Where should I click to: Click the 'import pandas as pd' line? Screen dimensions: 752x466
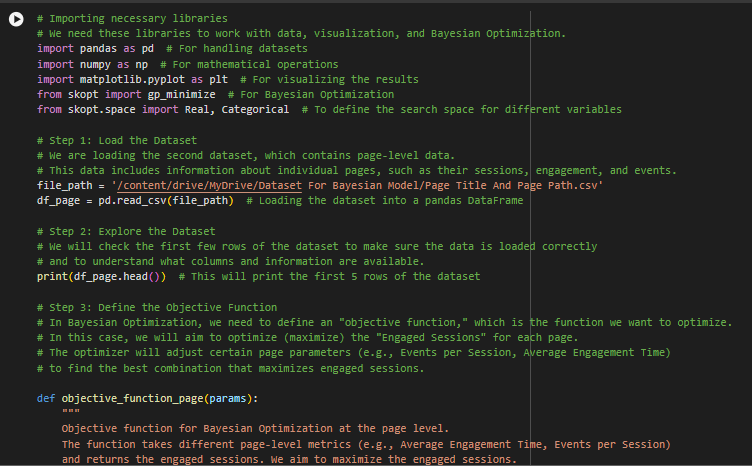coord(95,48)
